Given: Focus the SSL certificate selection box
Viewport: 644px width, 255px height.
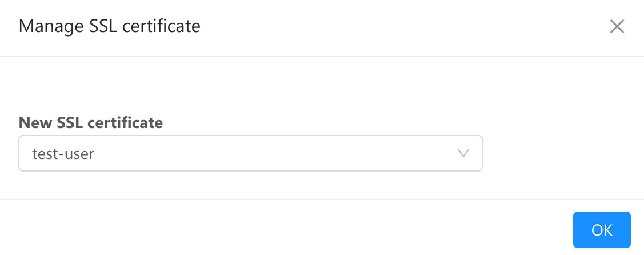Looking at the screenshot, I should (250, 153).
